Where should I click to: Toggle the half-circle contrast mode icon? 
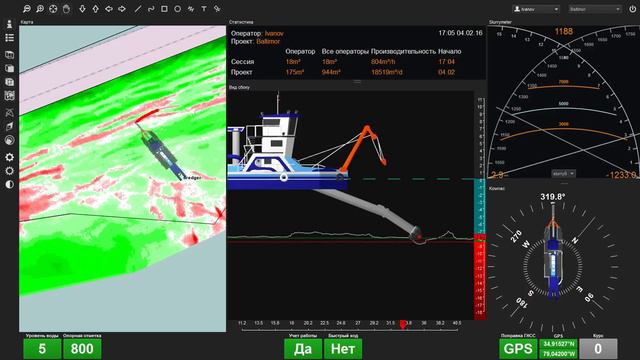[9, 184]
